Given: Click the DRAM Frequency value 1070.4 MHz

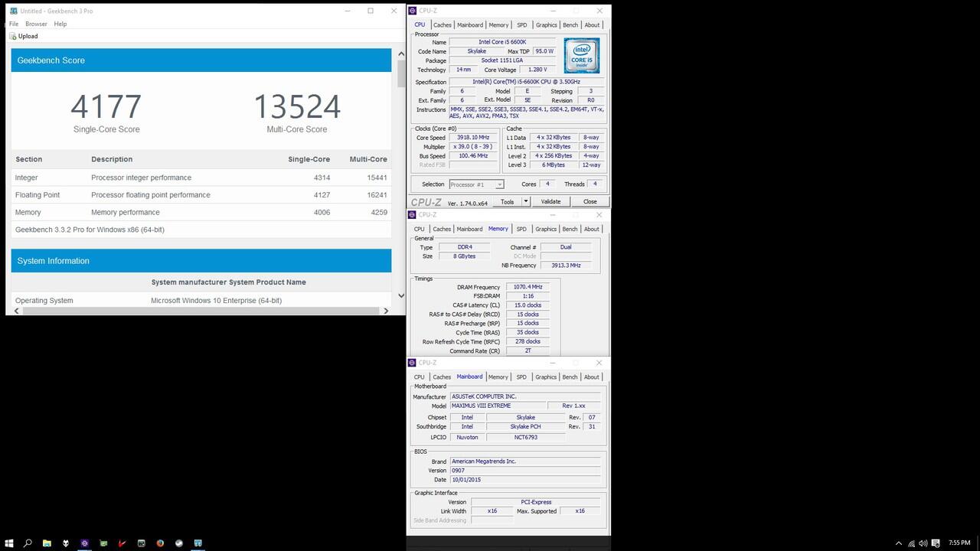Looking at the screenshot, I should 528,287.
